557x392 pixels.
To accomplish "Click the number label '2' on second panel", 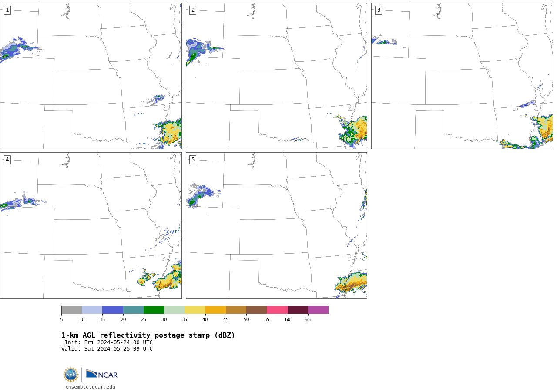I will pyautogui.click(x=193, y=10).
